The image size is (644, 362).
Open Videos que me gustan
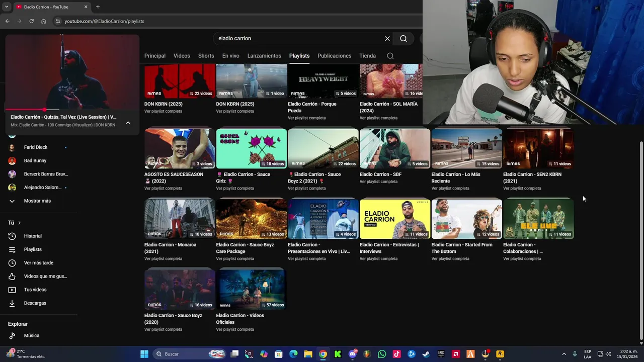click(45, 277)
